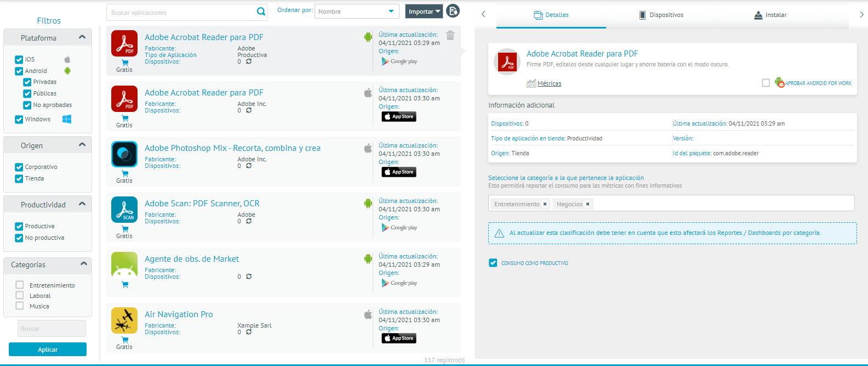This screenshot has height=366, width=868.
Task: Click refresh icon for Adobe Photoshop Mix devices
Action: click(249, 166)
